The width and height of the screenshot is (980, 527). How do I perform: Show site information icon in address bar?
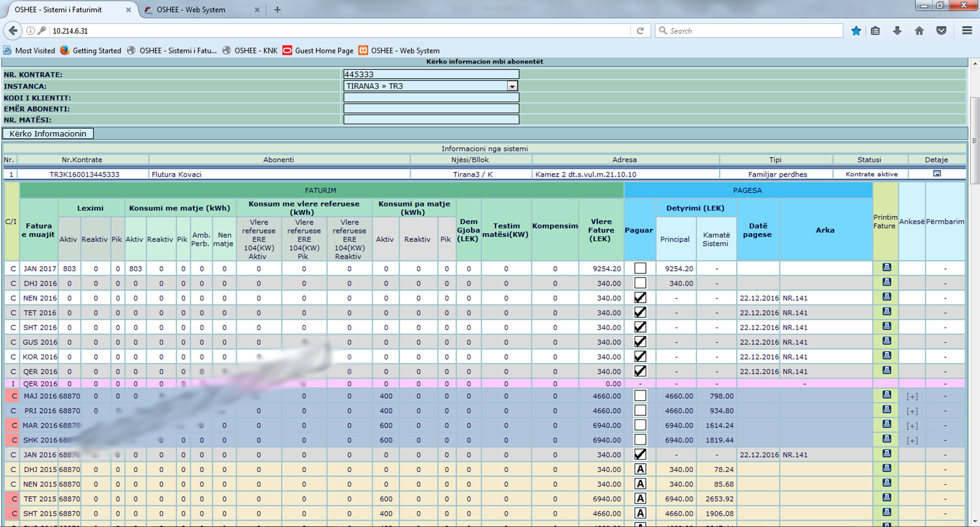30,31
